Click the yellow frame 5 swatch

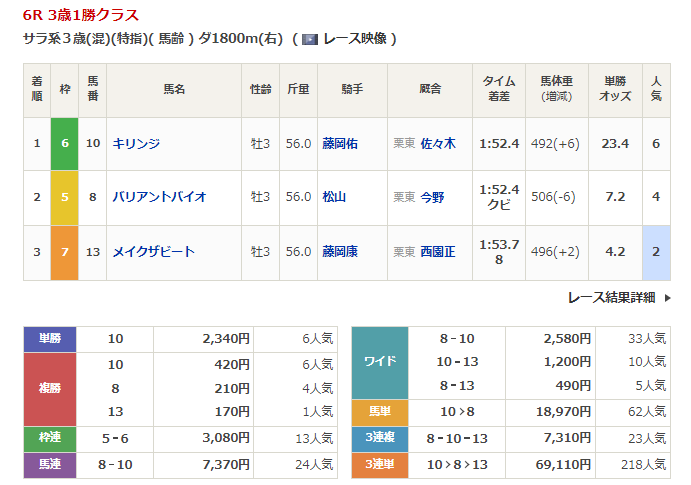[65, 198]
